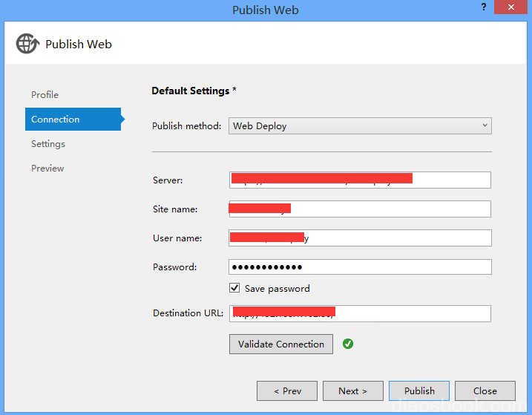Screen dimensions: 532x415
Task: Toggle the Save password checkbox
Action: pyautogui.click(x=234, y=288)
